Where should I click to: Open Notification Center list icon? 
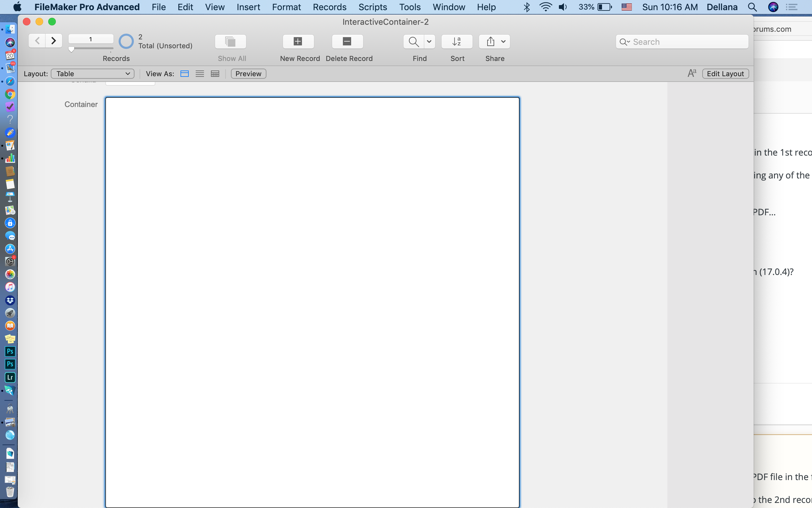(x=792, y=7)
